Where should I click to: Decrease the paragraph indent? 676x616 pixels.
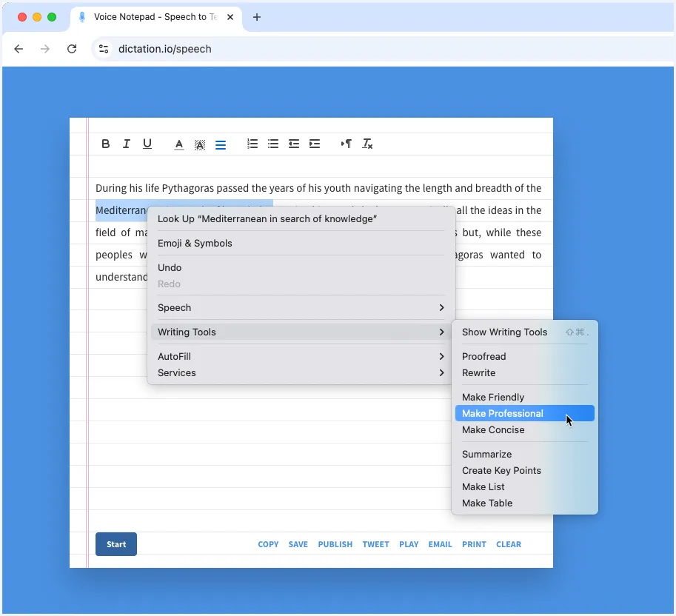pos(293,144)
